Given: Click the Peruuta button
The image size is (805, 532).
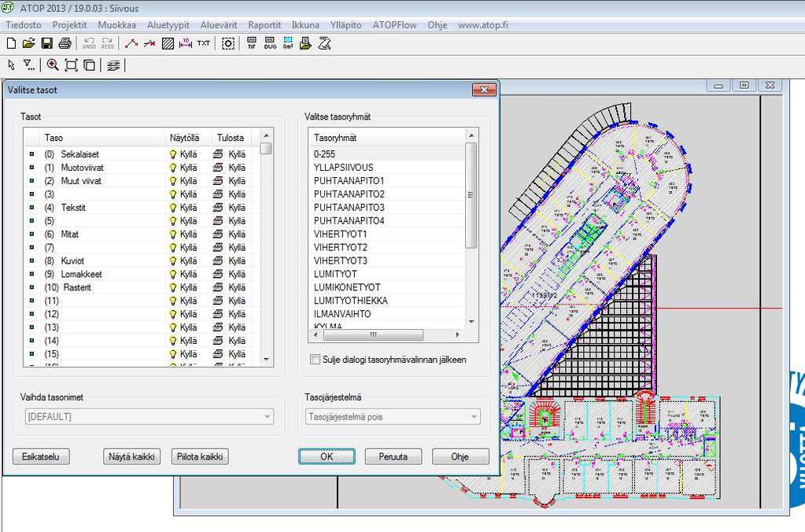Looking at the screenshot, I should 393,456.
